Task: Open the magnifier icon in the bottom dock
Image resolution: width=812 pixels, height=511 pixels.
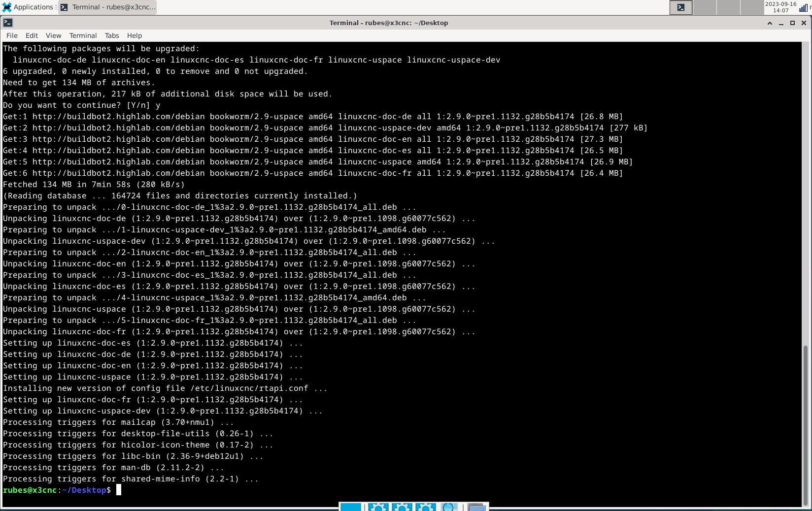Action: [x=449, y=507]
